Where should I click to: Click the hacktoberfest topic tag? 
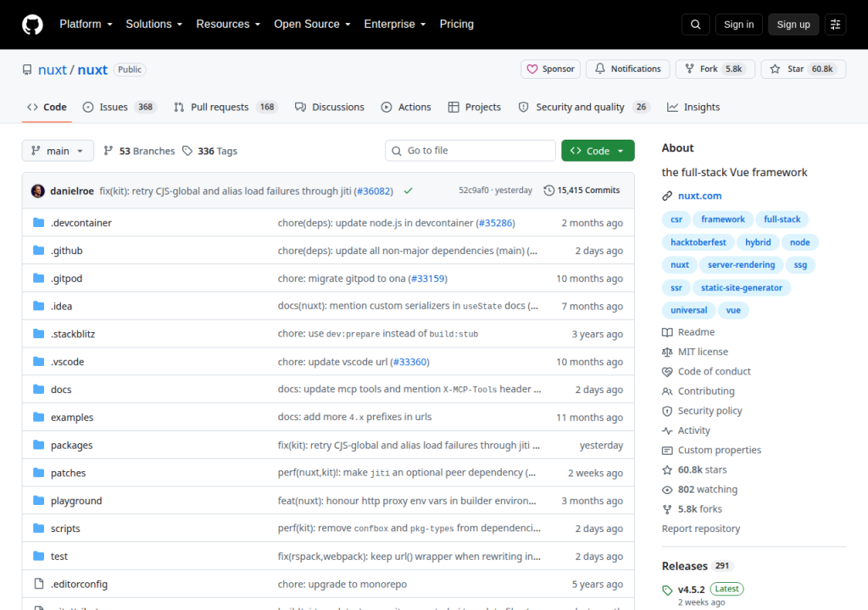(698, 242)
